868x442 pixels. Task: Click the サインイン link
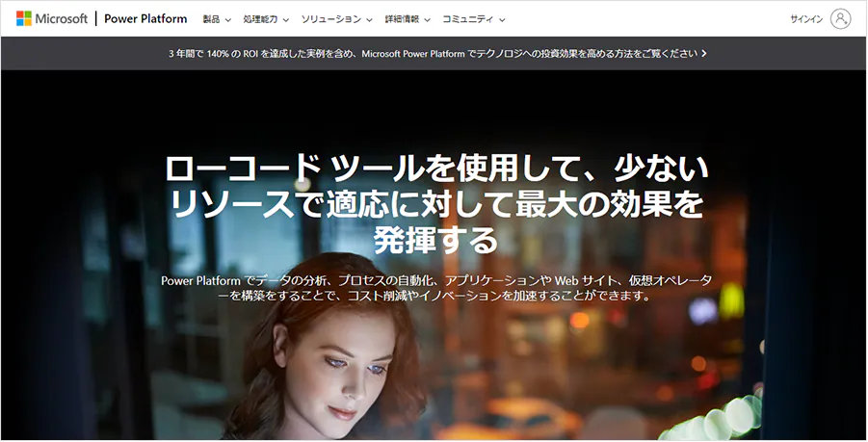click(x=806, y=19)
